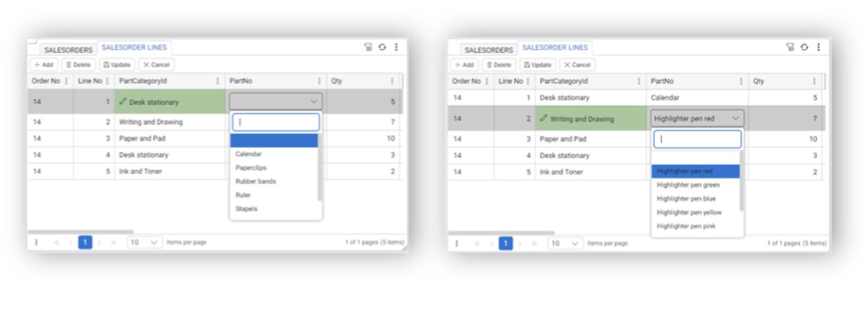This screenshot has height=312, width=868.
Task: Expand the Highlighter pen red combo box
Action: pyautogui.click(x=697, y=118)
